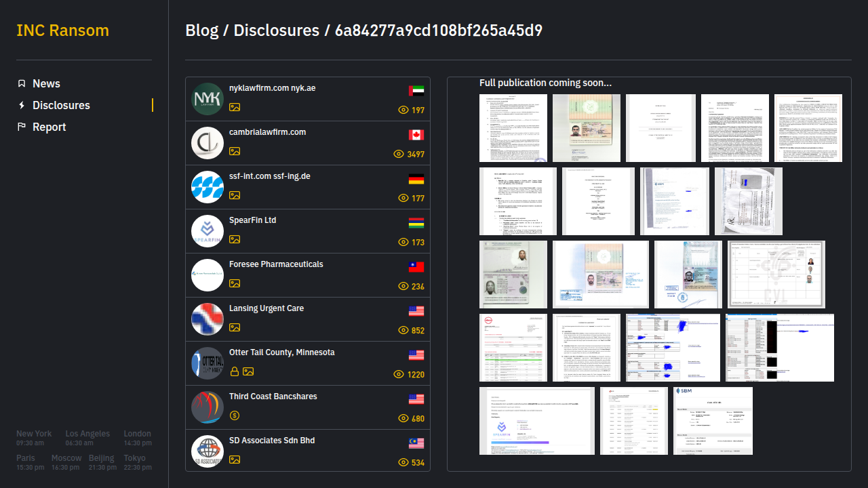Click the image icon in Otter Tail row
Image resolution: width=868 pixels, height=488 pixels.
248,371
